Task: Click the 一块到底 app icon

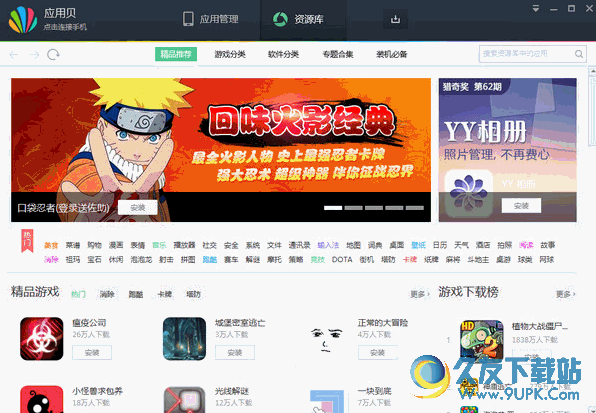Action: click(327, 401)
